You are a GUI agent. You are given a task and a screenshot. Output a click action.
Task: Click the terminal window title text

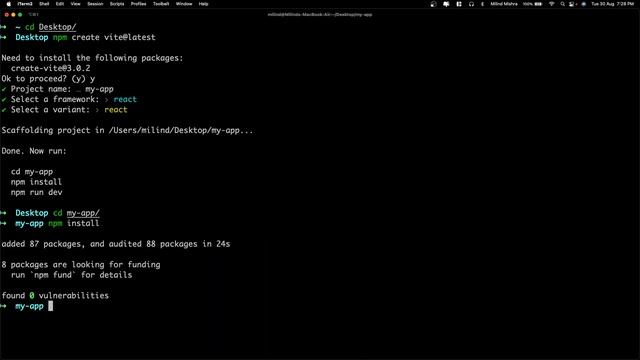[320, 15]
